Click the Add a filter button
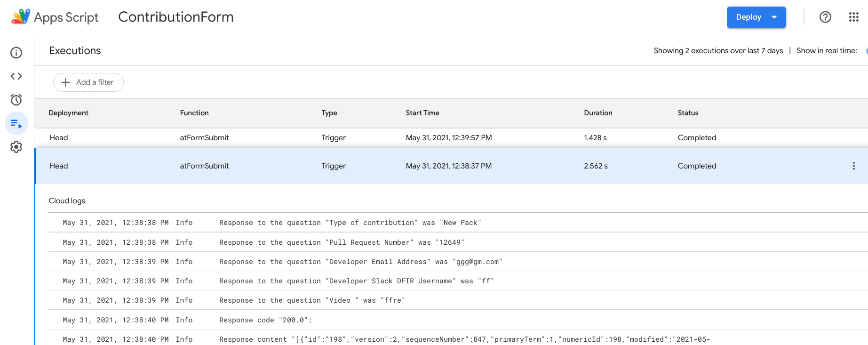This screenshot has height=345, width=868. click(x=88, y=82)
